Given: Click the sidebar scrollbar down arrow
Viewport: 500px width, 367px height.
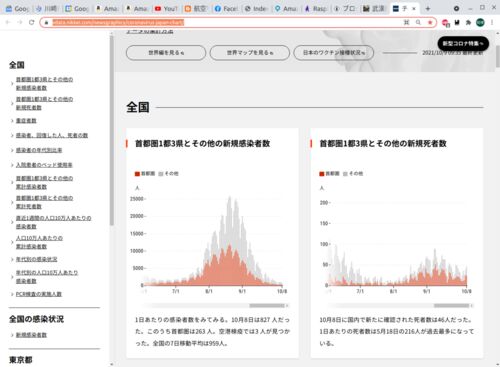Looking at the screenshot, I should tap(112, 364).
